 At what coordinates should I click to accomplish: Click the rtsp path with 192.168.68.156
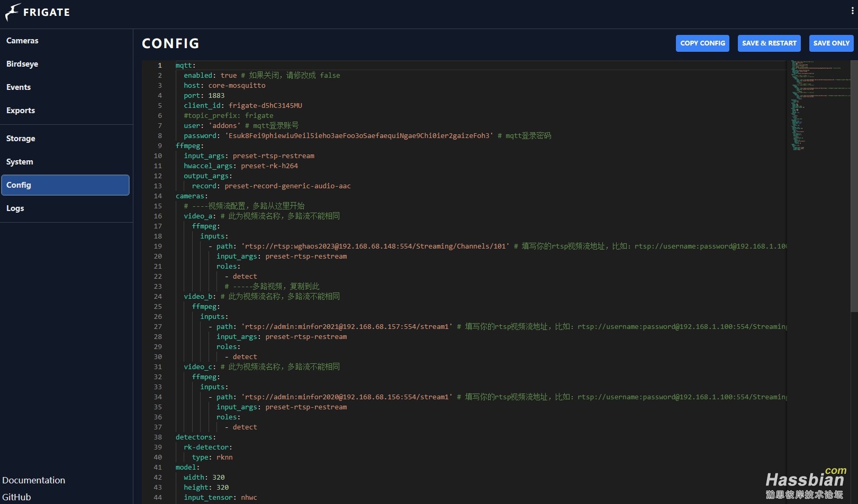click(347, 397)
